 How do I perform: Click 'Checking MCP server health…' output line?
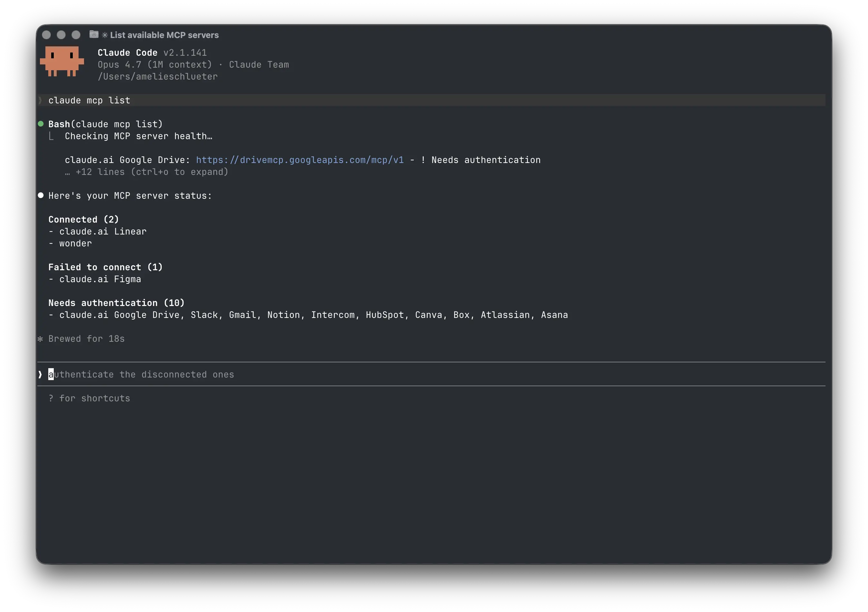tap(139, 136)
